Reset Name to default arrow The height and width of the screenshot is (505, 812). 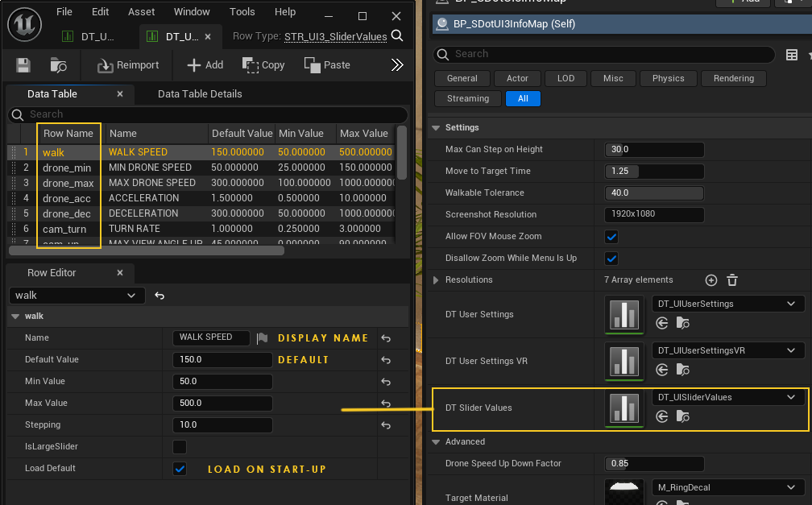pos(386,338)
